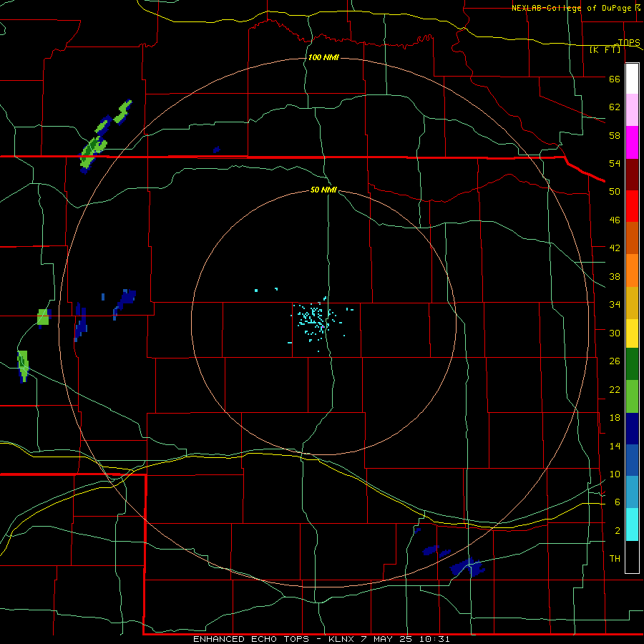Click the legend value "10"
The width and height of the screenshot is (644, 644).
coord(615,474)
